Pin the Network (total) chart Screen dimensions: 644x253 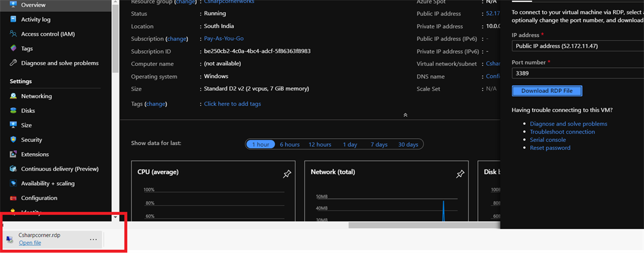click(460, 174)
